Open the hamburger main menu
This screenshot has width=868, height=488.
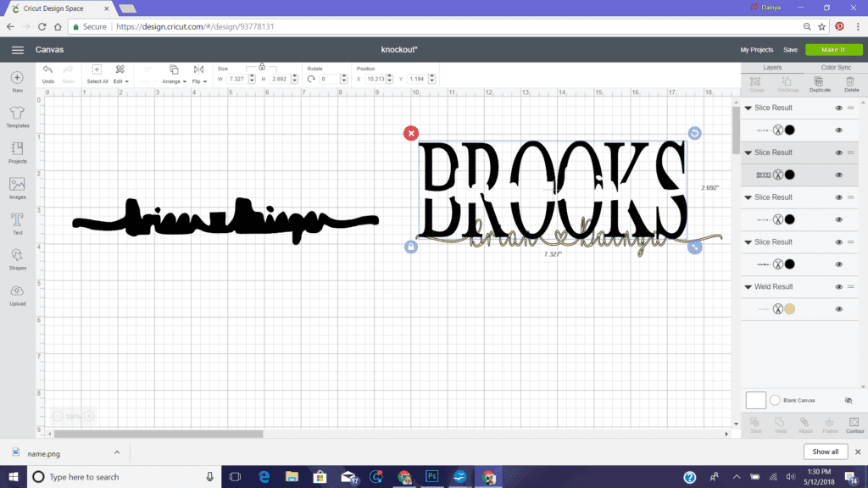tap(18, 50)
